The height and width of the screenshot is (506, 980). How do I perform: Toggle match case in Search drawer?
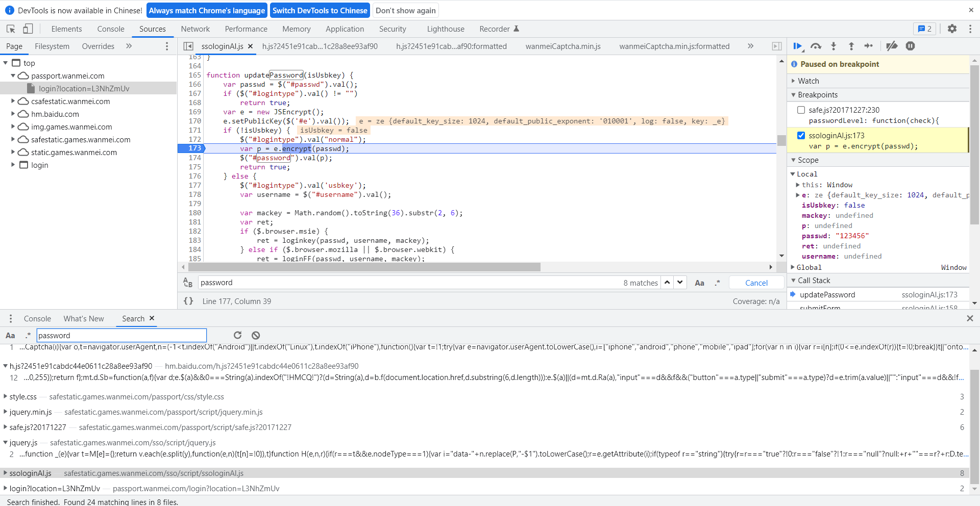pyautogui.click(x=10, y=336)
